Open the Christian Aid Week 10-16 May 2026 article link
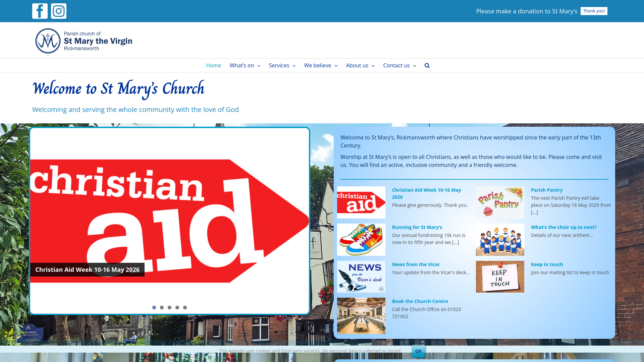 426,193
